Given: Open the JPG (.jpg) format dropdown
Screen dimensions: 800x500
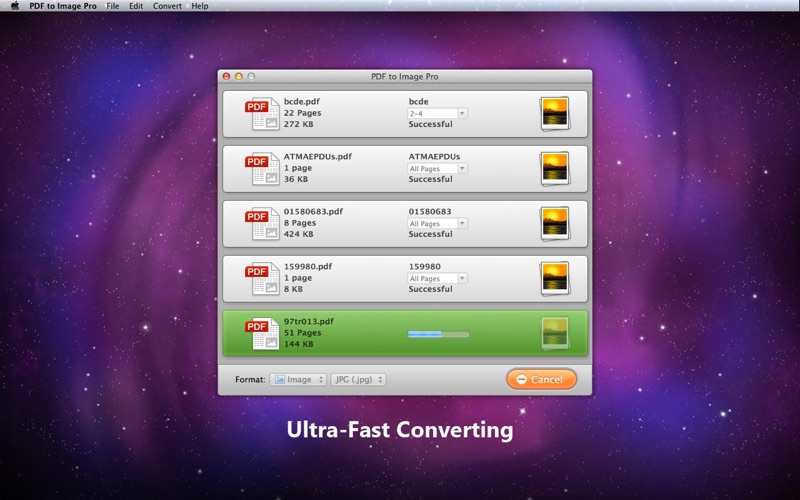Looking at the screenshot, I should coord(358,380).
